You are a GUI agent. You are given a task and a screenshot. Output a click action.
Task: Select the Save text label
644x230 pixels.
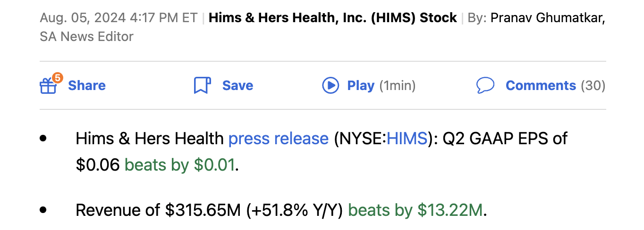click(237, 85)
